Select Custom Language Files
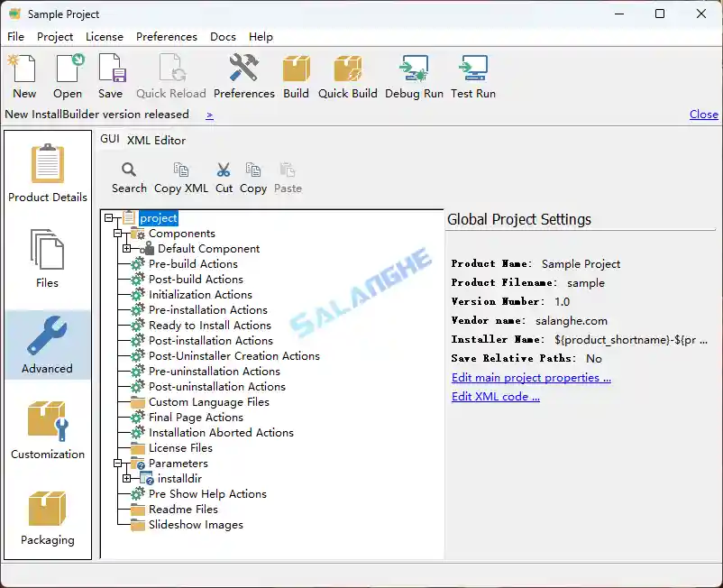The height and width of the screenshot is (588, 723). point(209,401)
